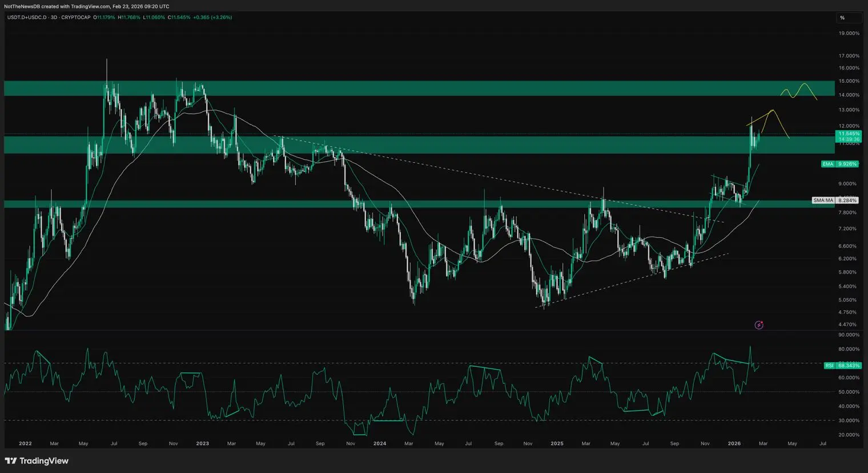This screenshot has width=868, height=473.
Task: Click the 5.050% price axis label
Action: pyautogui.click(x=847, y=300)
